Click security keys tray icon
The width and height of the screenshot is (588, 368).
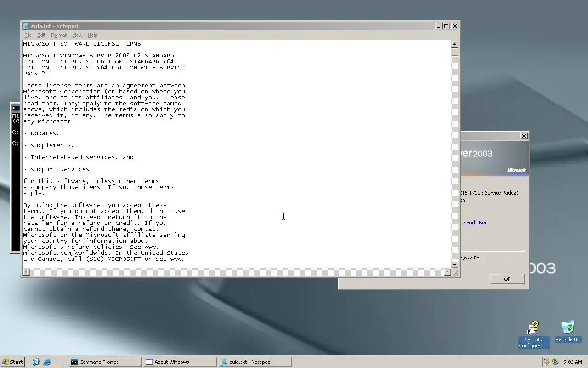click(x=547, y=362)
